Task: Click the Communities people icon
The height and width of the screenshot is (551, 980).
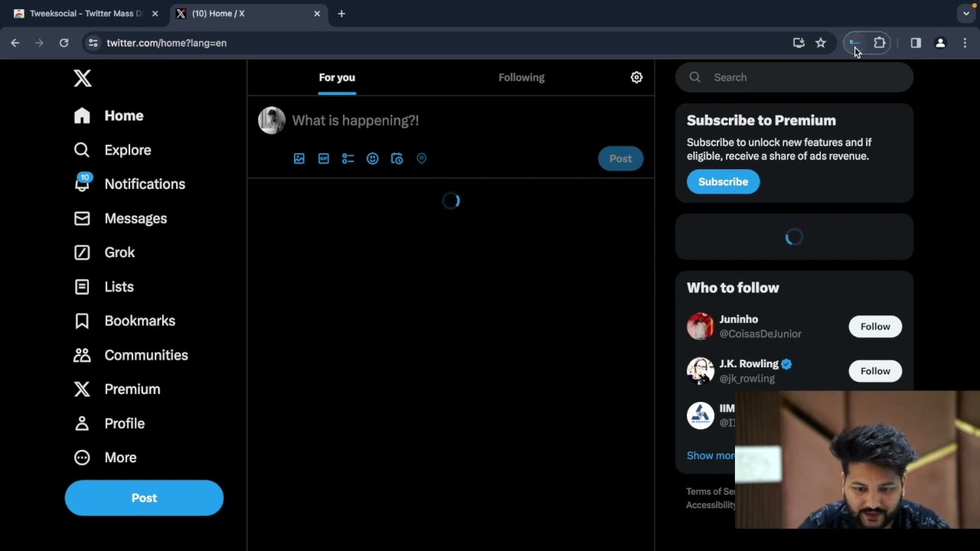Action: tap(82, 355)
